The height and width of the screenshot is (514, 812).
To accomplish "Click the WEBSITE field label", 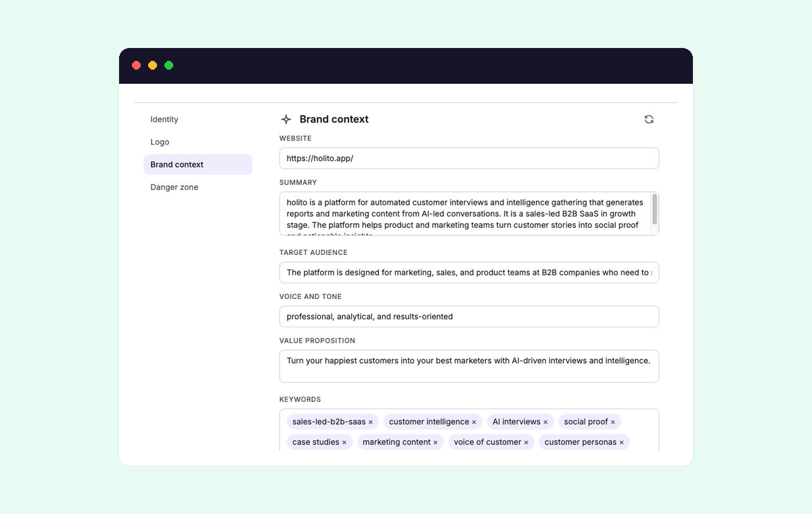I will [x=296, y=138].
